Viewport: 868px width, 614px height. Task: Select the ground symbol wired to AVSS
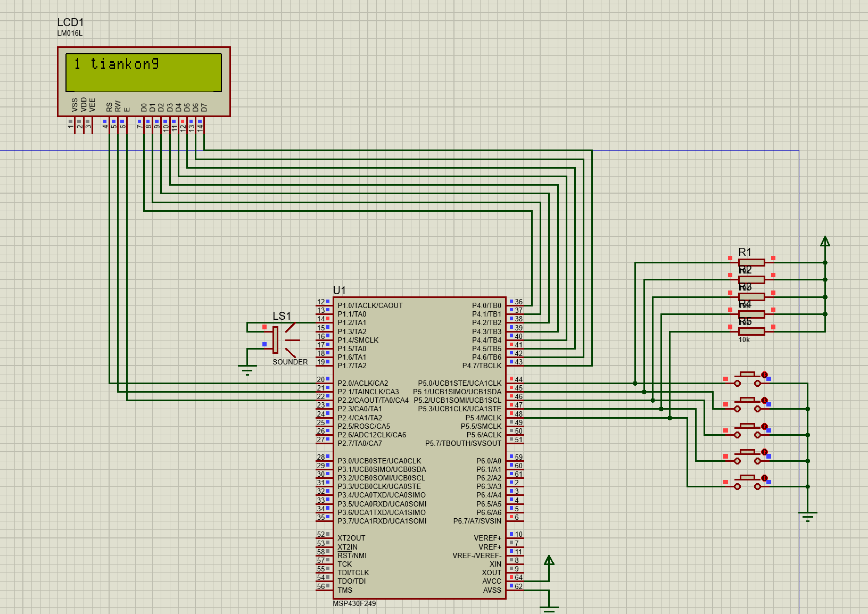click(x=549, y=610)
